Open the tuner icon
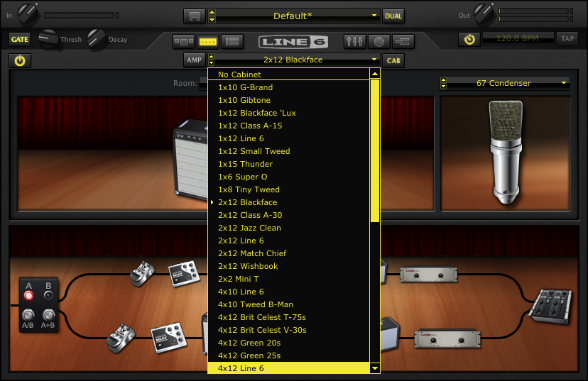Image resolution: width=588 pixels, height=381 pixels. click(379, 41)
